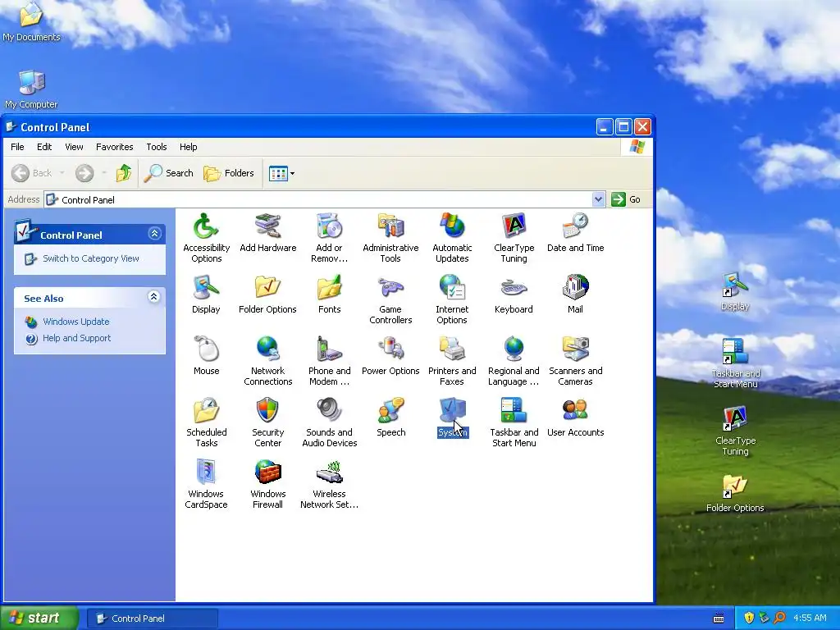Select the Control Panel taskbar button
The image size is (840, 630).
coord(152,619)
